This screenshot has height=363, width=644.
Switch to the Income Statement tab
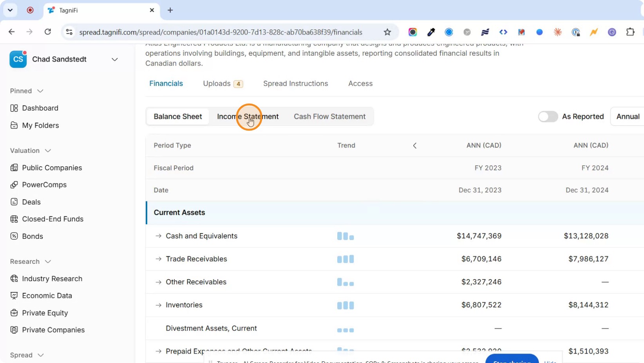(248, 116)
